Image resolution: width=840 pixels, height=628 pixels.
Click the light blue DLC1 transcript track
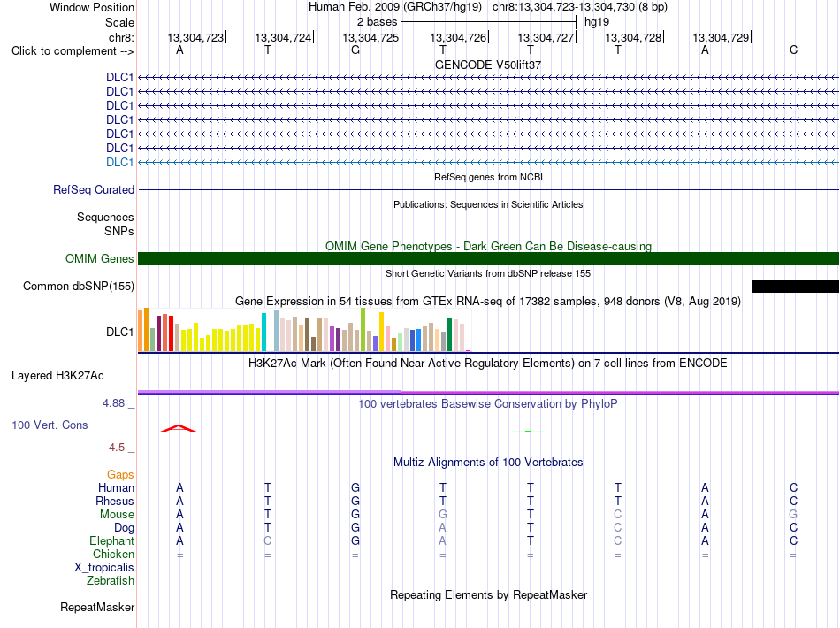click(488, 162)
